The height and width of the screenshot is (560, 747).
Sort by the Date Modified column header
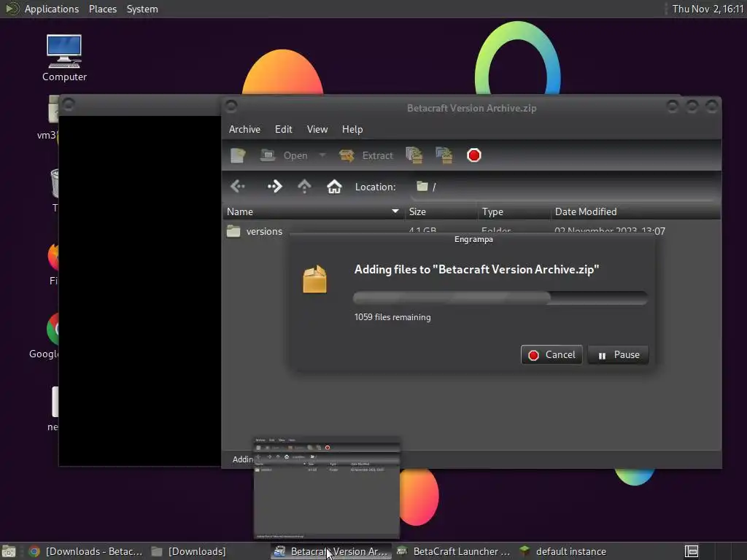635,211
